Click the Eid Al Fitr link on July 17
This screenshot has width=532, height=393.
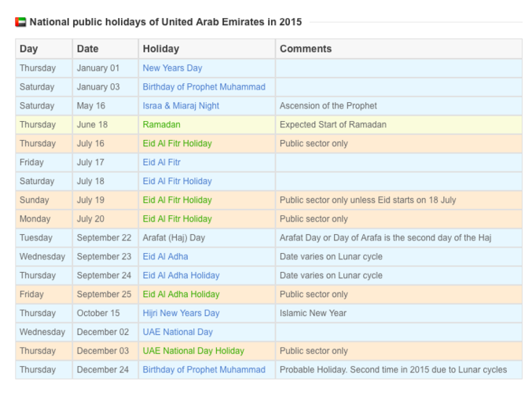162,162
